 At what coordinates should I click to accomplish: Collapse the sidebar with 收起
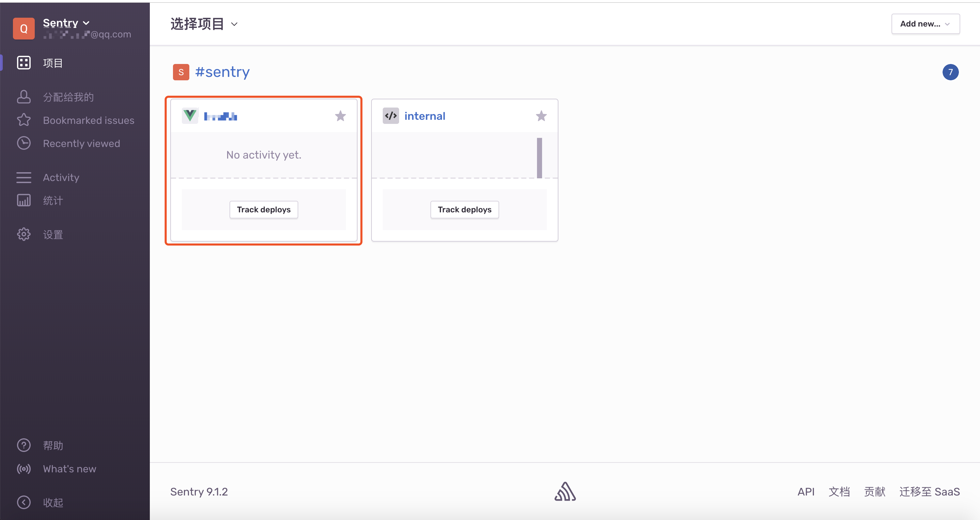52,502
